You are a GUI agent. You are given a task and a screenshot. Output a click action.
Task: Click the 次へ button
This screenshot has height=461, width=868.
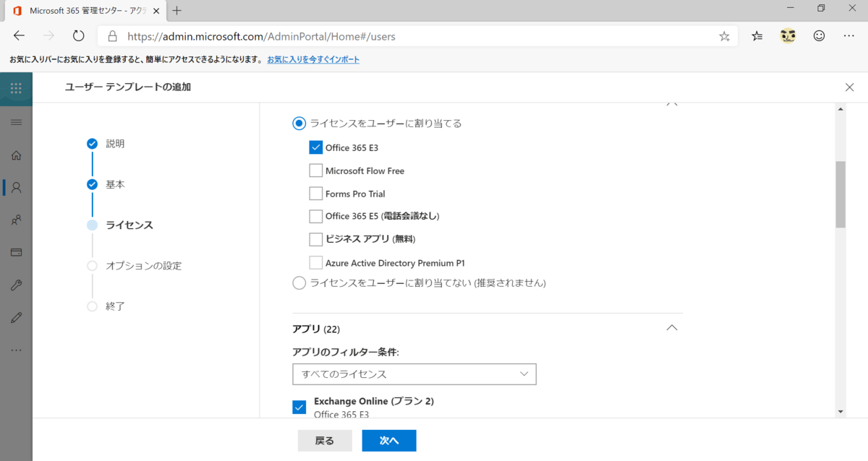pos(389,441)
